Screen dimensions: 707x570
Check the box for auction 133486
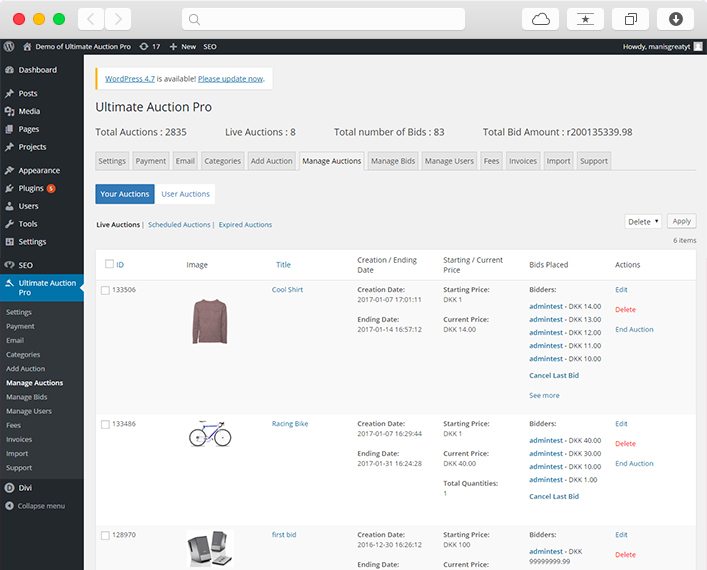point(105,424)
